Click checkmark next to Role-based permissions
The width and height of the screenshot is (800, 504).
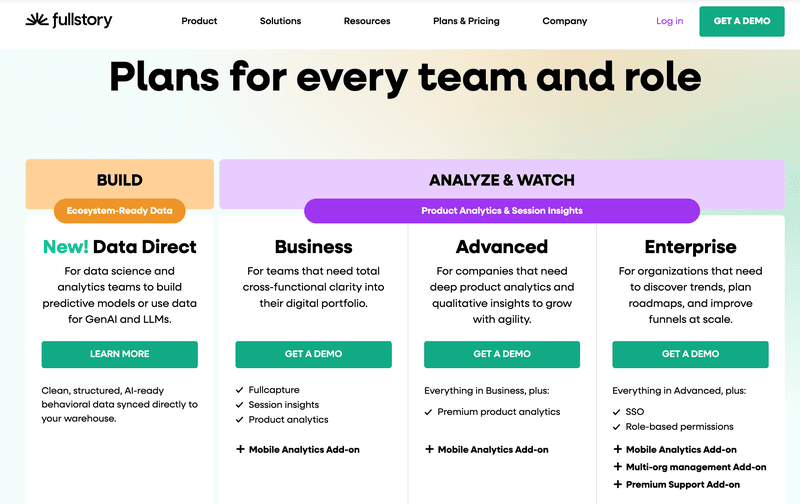pyautogui.click(x=616, y=426)
